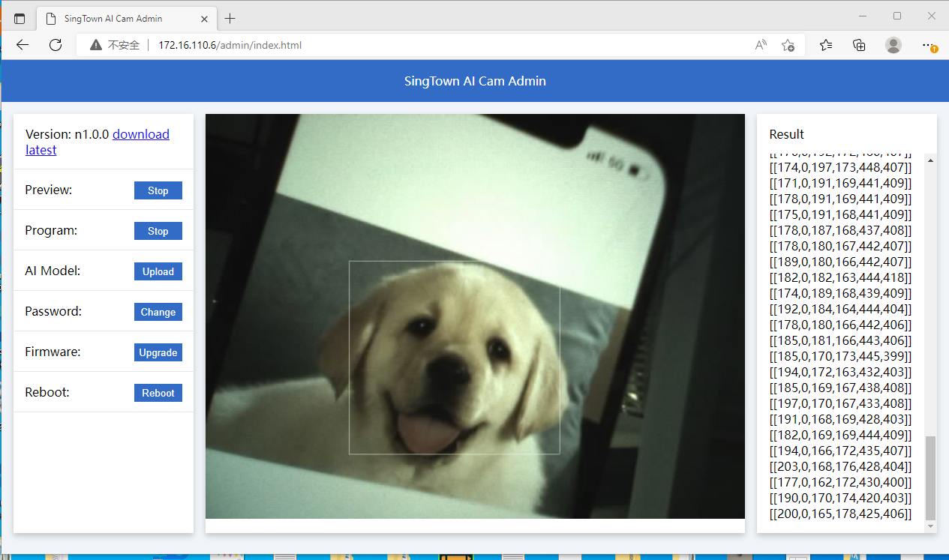Open a new browser tab
949x560 pixels.
[x=230, y=19]
